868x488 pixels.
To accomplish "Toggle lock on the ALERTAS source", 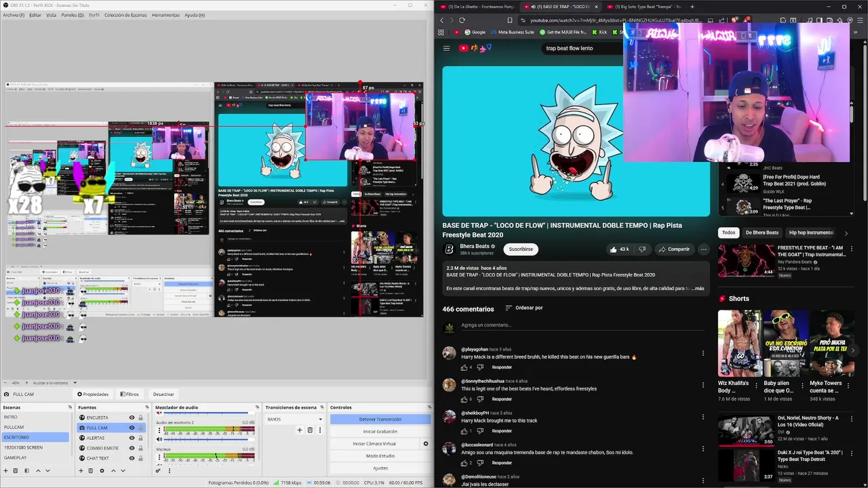I will tap(140, 438).
